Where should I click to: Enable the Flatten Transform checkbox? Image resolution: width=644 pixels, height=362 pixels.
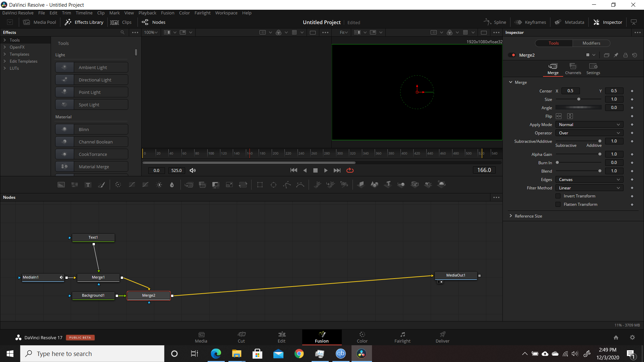[558, 204]
